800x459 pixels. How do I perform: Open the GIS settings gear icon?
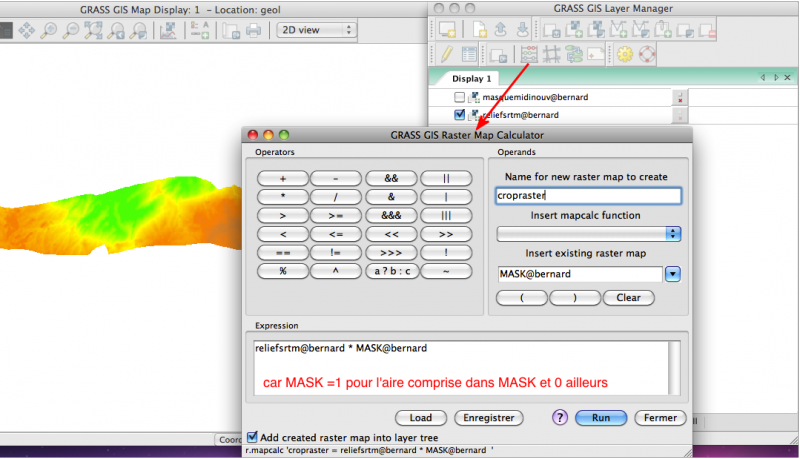(x=625, y=54)
